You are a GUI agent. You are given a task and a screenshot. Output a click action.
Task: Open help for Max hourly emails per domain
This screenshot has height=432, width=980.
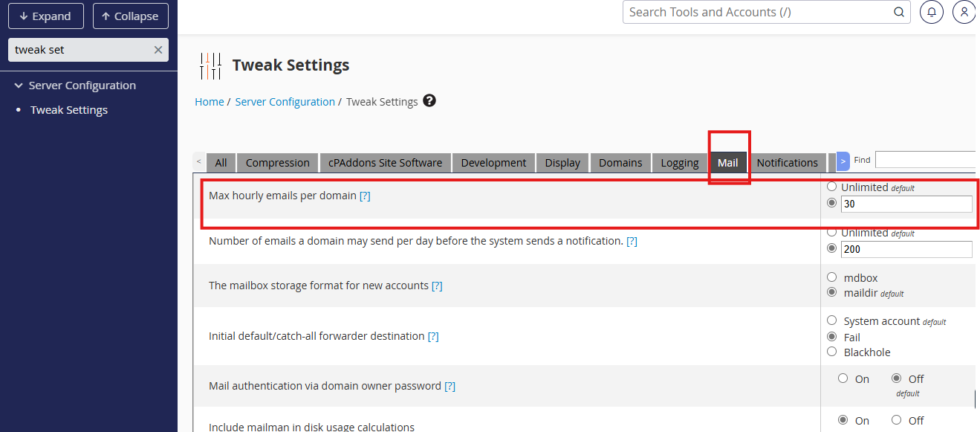pos(365,196)
